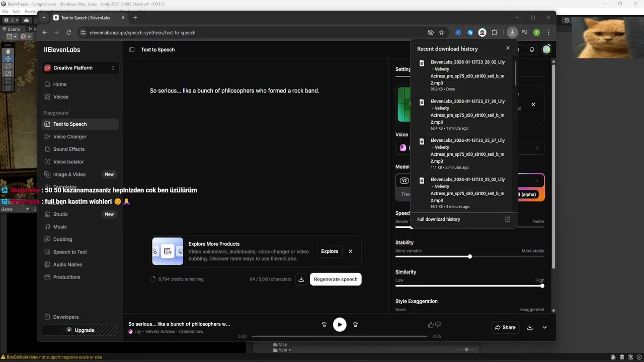Image resolution: width=644 pixels, height=362 pixels.
Task: Select Text to Speech in sidebar
Action: [80, 124]
